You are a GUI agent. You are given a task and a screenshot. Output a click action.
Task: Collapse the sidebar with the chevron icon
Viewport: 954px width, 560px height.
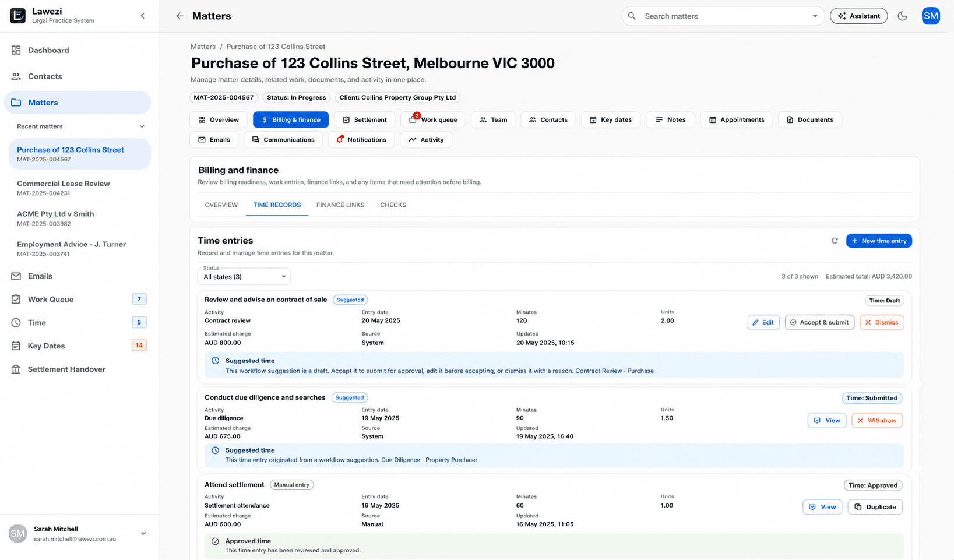143,16
